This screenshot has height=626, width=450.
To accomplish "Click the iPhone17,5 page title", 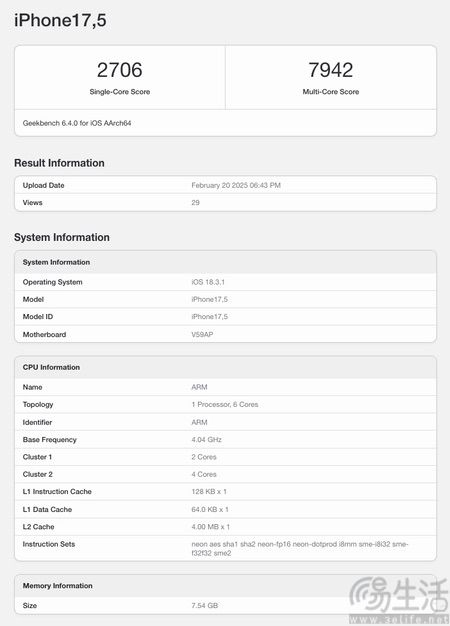I will (x=60, y=20).
